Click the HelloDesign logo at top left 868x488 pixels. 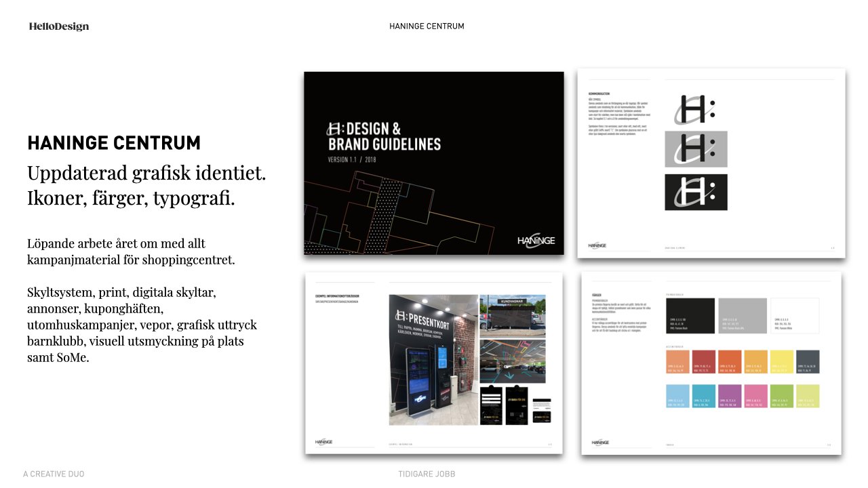coord(59,26)
